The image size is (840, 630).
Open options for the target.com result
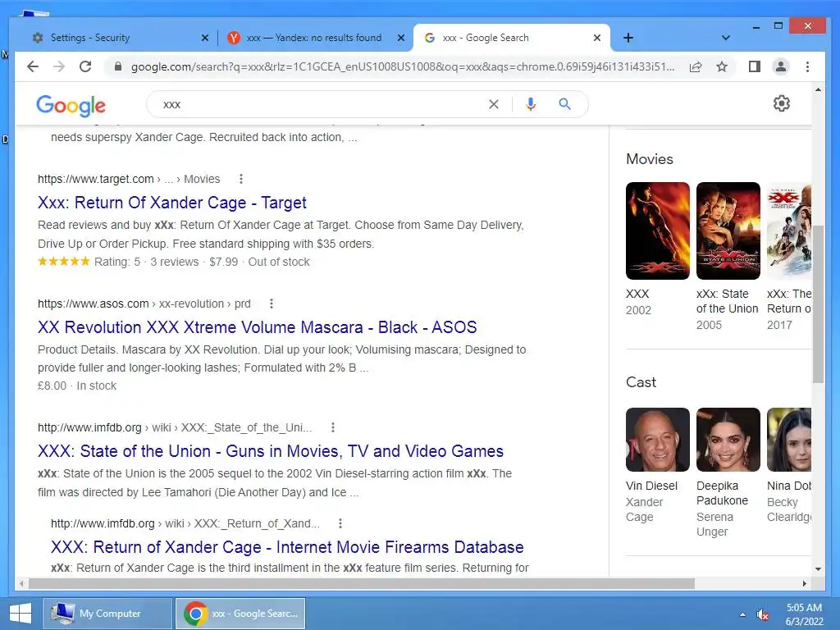pyautogui.click(x=241, y=179)
